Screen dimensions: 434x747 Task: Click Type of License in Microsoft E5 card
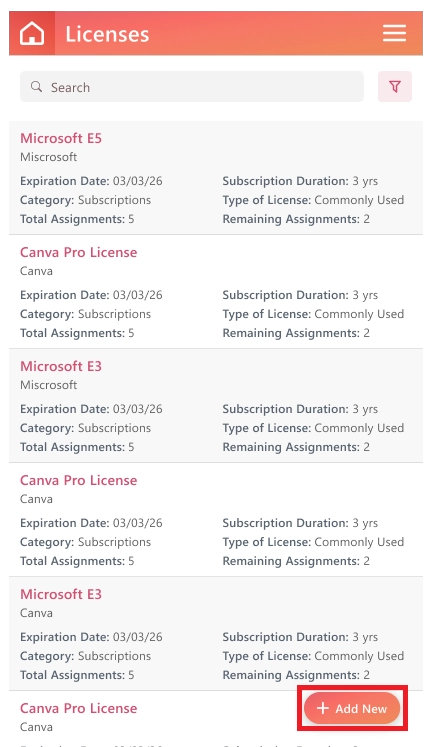pos(313,200)
